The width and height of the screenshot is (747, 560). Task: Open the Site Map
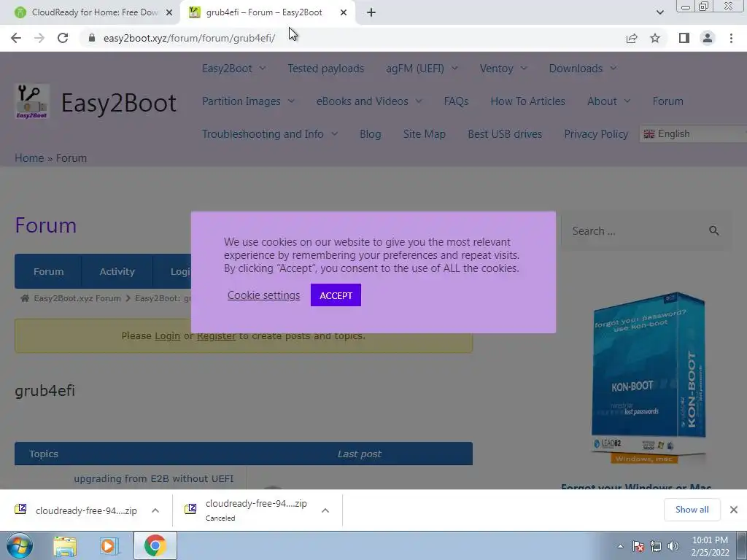click(x=425, y=134)
